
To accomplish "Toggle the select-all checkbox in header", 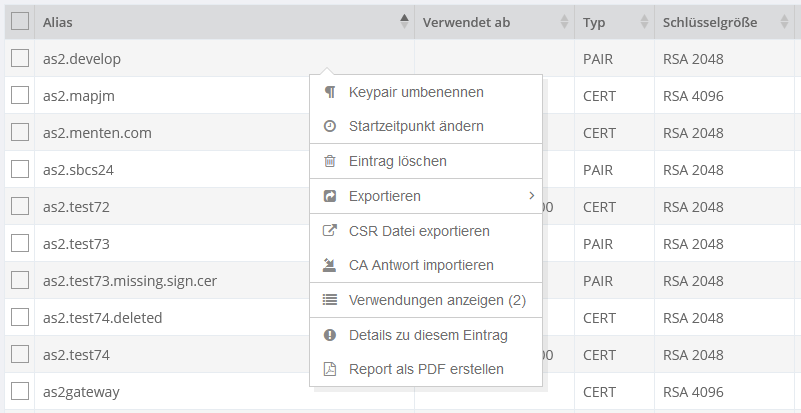I will pyautogui.click(x=20, y=22).
